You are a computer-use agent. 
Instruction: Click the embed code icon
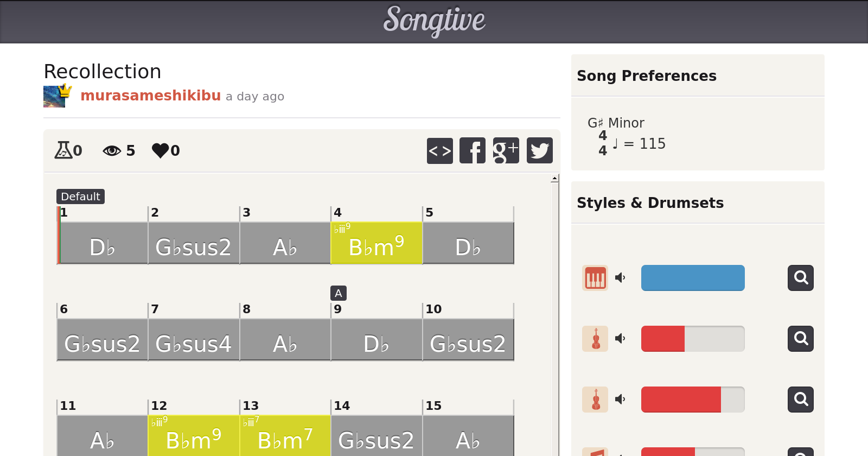(x=439, y=150)
